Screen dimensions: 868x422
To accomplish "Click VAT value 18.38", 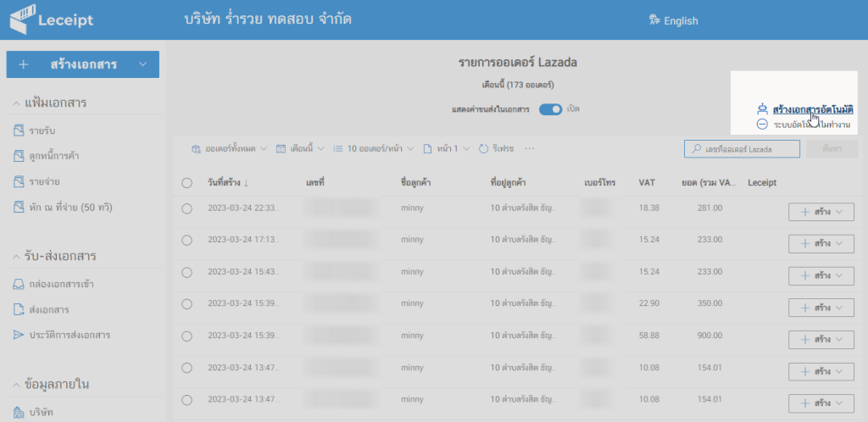I will (648, 208).
